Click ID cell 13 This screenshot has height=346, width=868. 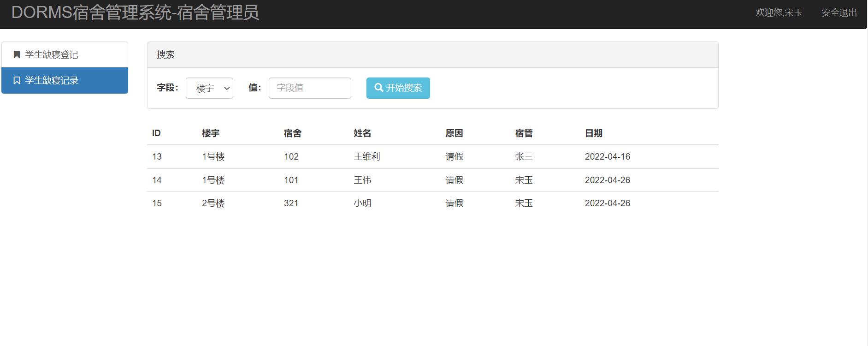157,157
